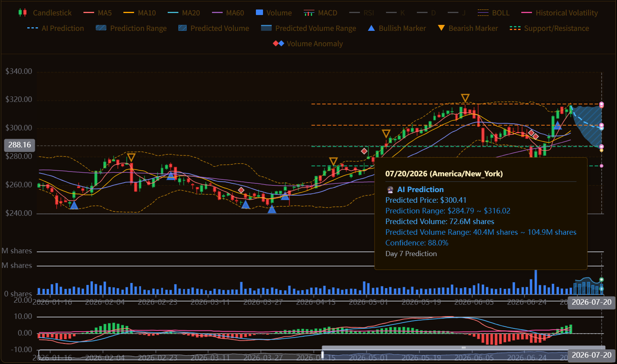Toggle Bearish Marker legend item
The image size is (617, 364).
(468, 28)
